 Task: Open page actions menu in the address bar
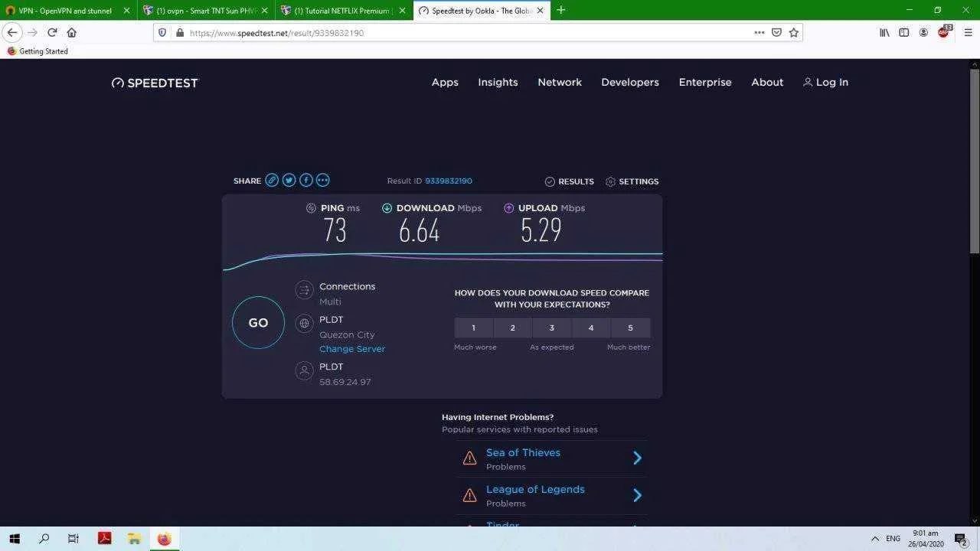(759, 33)
